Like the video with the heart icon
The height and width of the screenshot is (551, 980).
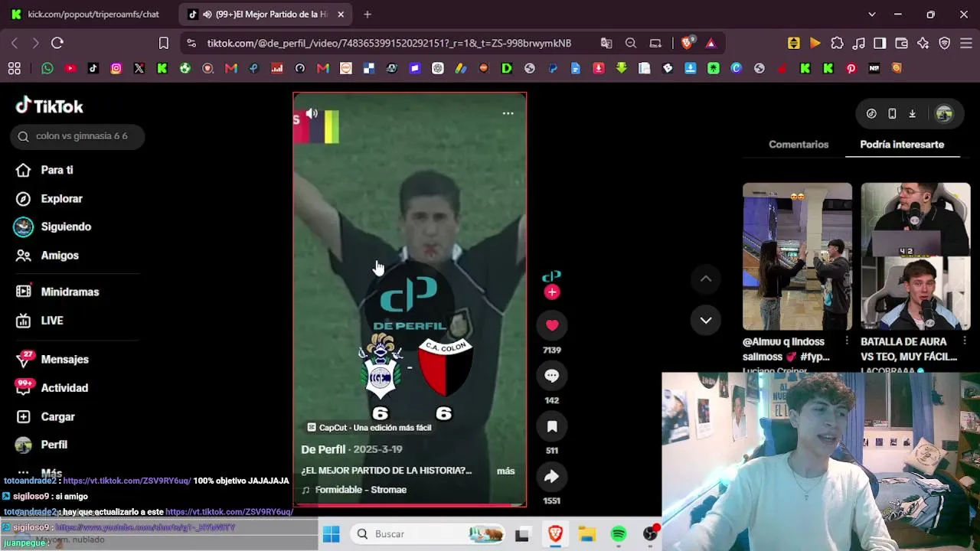tap(552, 325)
